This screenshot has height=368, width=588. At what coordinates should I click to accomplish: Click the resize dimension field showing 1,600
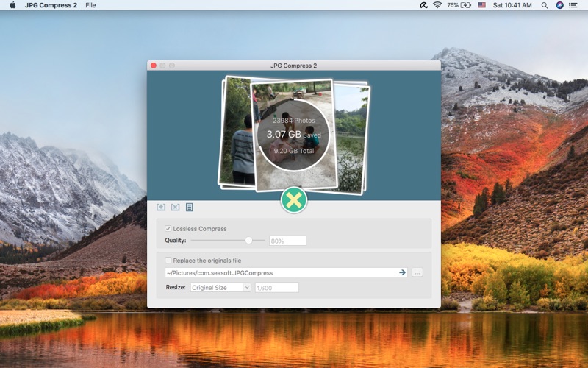pos(277,288)
